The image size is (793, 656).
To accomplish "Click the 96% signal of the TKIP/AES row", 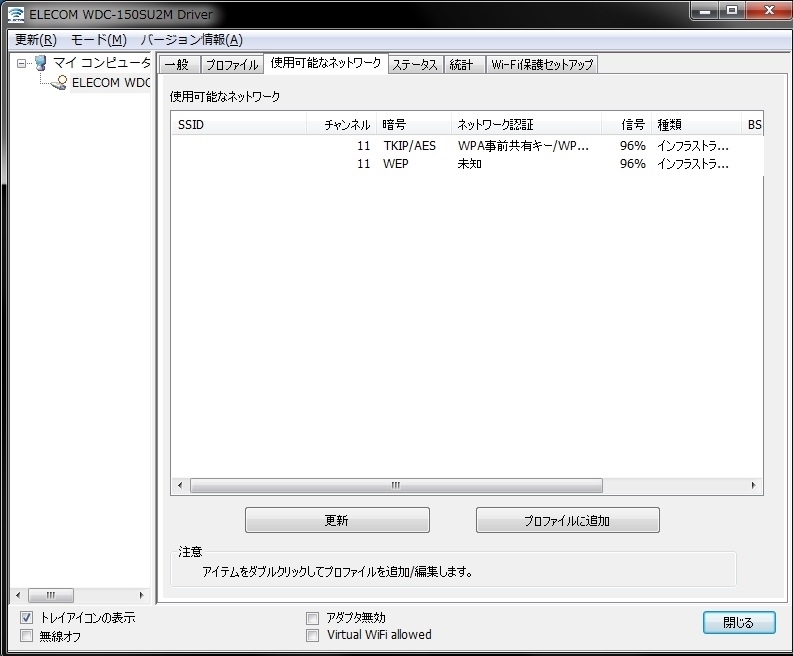I will pos(633,146).
